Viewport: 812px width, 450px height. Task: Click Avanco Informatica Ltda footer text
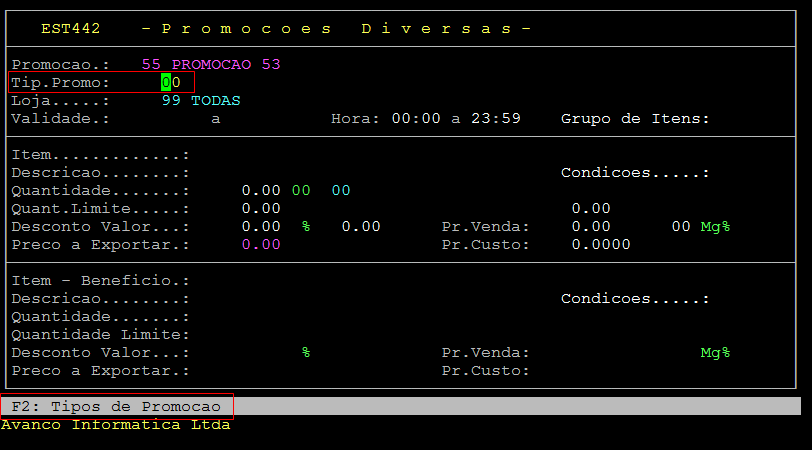click(x=115, y=424)
